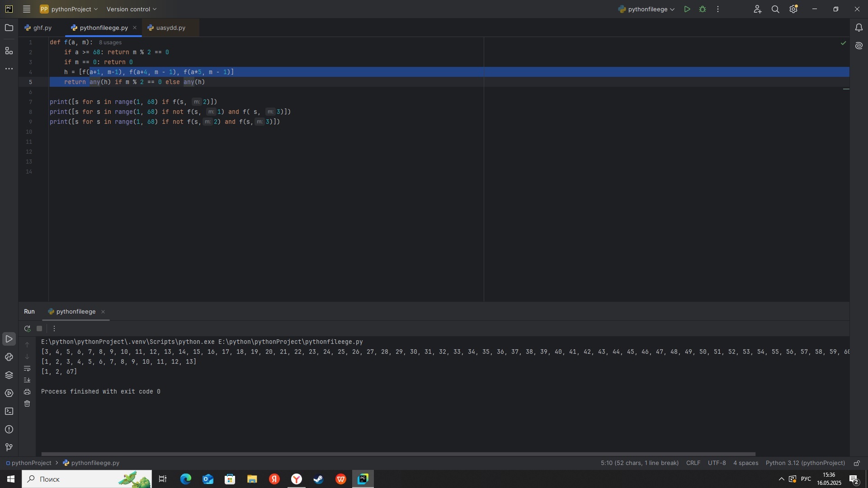Open the Run tool window icon in sidebar
The image size is (868, 488).
tap(9, 339)
